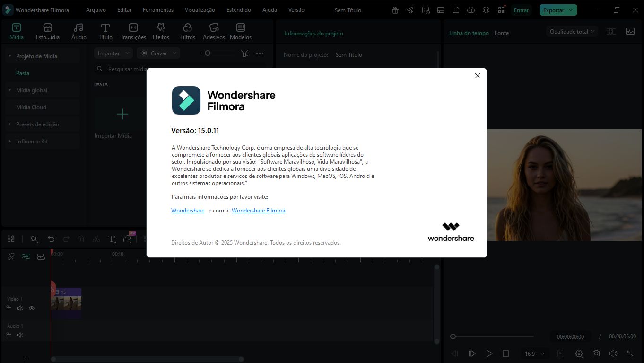
Task: Open the Efeitos panel icon
Action: [x=161, y=28]
